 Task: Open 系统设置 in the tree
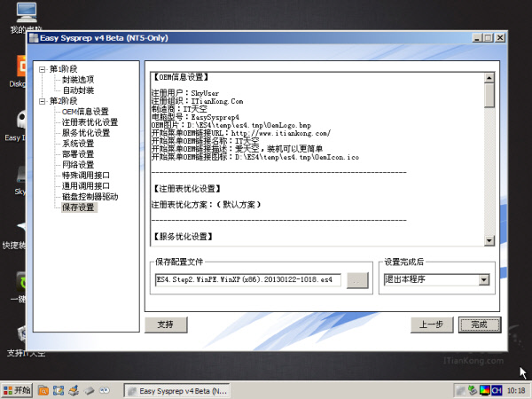78,144
